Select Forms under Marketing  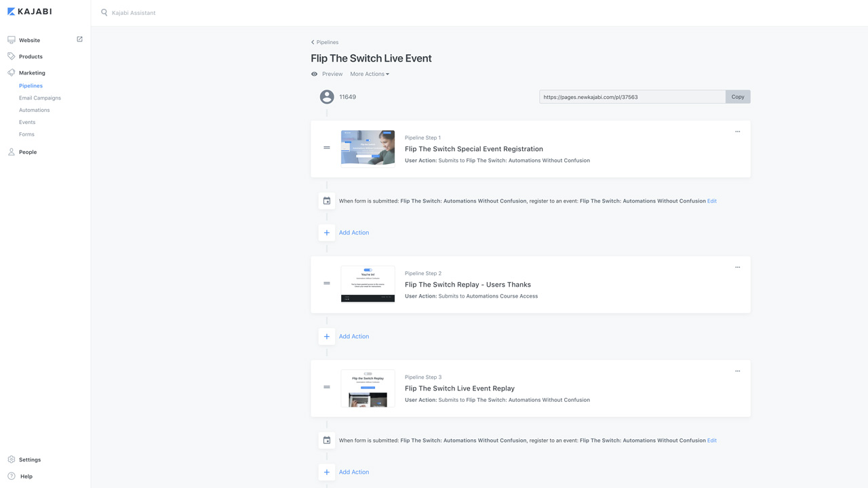pos(26,134)
